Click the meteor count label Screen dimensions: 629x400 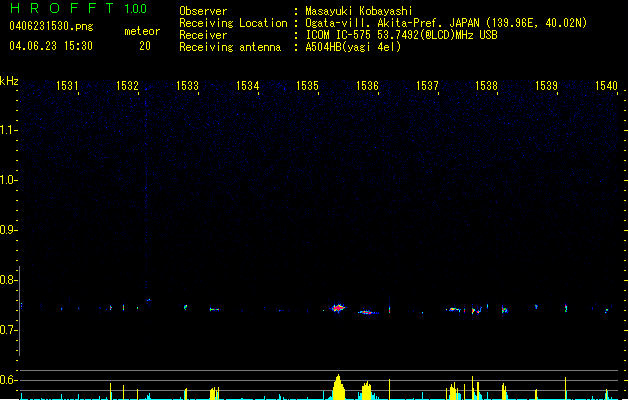[142, 31]
